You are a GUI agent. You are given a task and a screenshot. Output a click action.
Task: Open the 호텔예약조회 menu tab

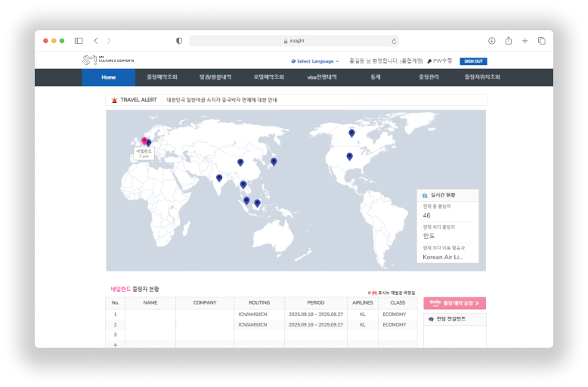(268, 77)
